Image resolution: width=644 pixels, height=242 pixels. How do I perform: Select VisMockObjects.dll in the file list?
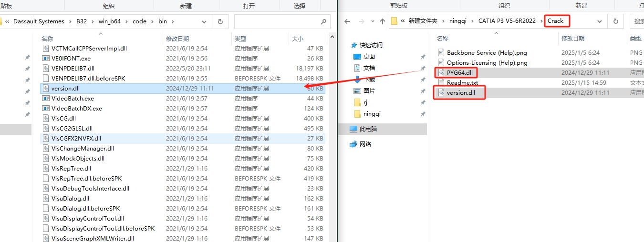(x=78, y=158)
